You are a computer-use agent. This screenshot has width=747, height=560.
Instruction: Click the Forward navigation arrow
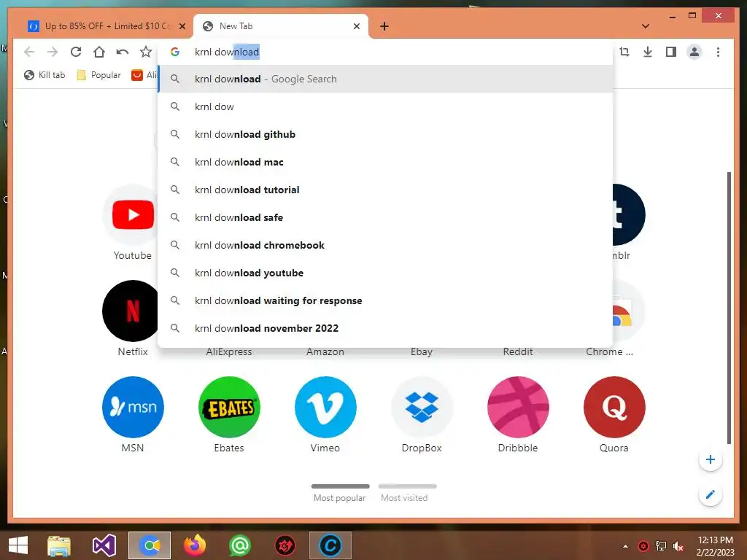click(x=53, y=52)
